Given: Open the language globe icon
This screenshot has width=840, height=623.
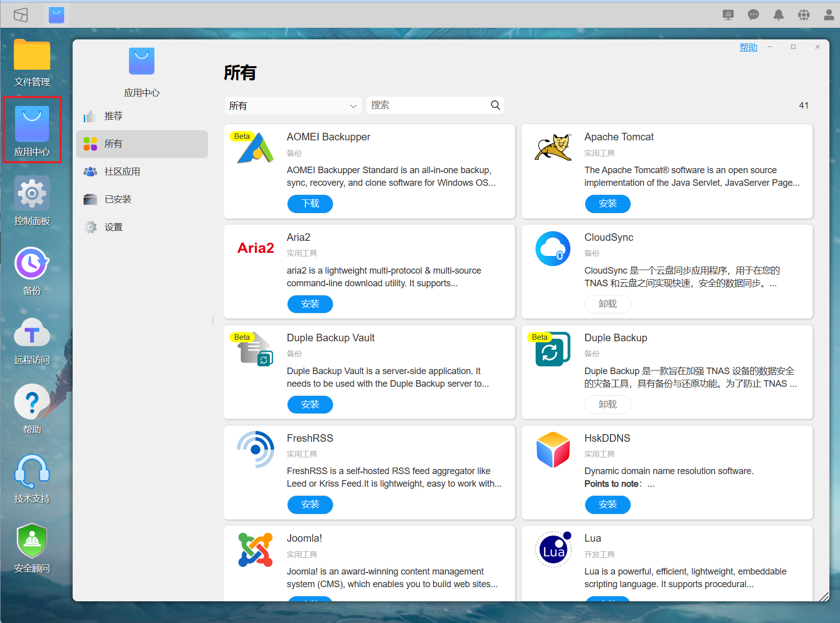Looking at the screenshot, I should [x=804, y=15].
